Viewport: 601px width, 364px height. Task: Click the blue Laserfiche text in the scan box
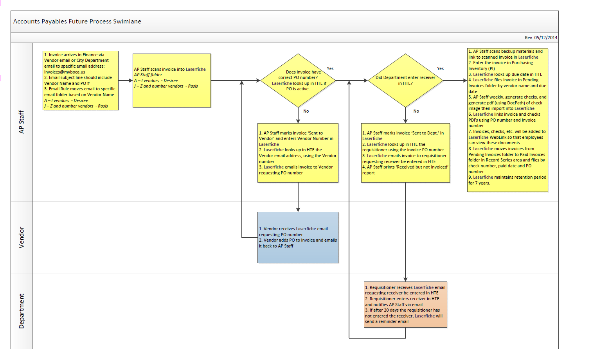click(196, 69)
